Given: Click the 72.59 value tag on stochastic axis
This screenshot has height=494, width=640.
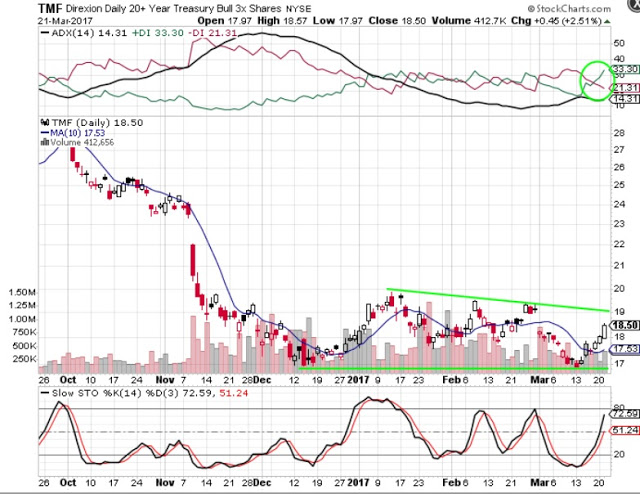Looking at the screenshot, I should pos(625,414).
